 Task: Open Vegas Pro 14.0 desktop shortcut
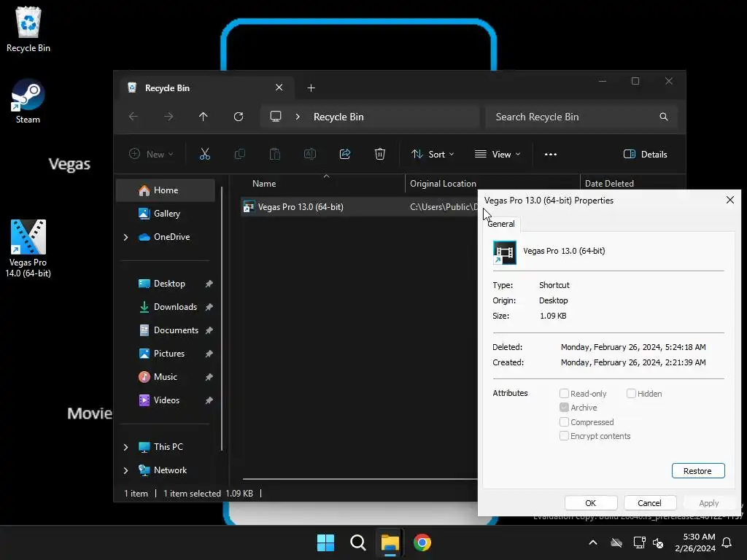28,249
